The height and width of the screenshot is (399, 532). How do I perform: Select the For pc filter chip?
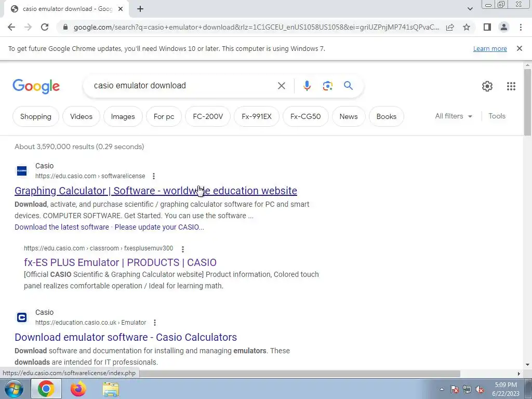click(164, 116)
